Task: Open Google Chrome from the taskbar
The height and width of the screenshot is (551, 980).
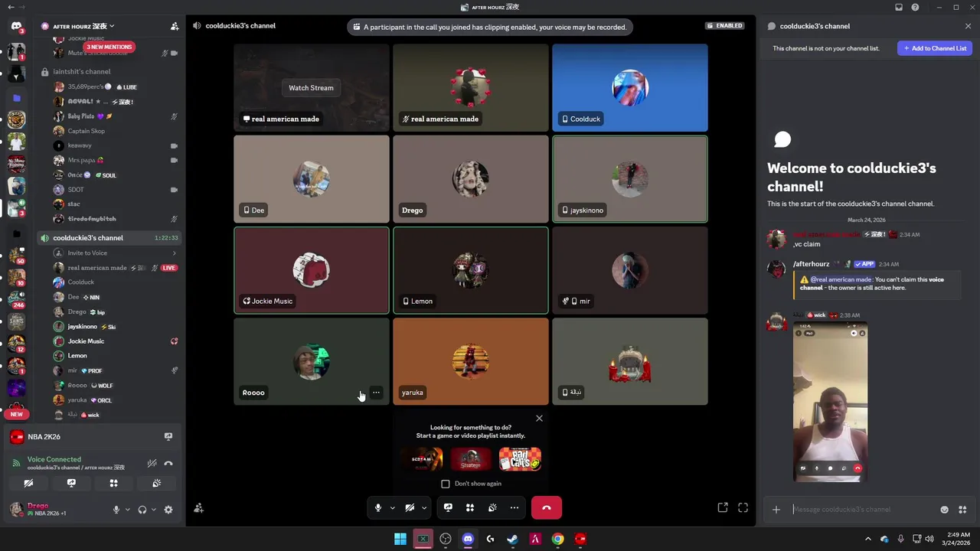Action: [x=558, y=539]
